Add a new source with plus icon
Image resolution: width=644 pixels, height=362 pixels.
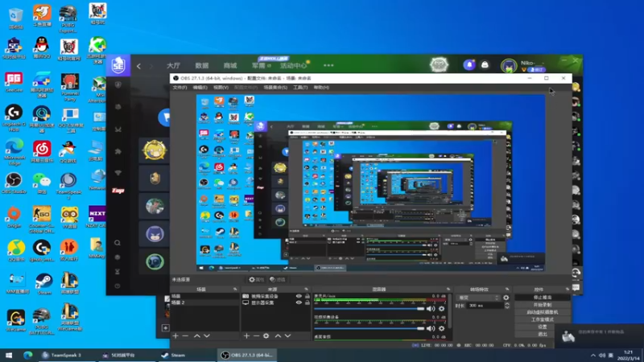(246, 335)
